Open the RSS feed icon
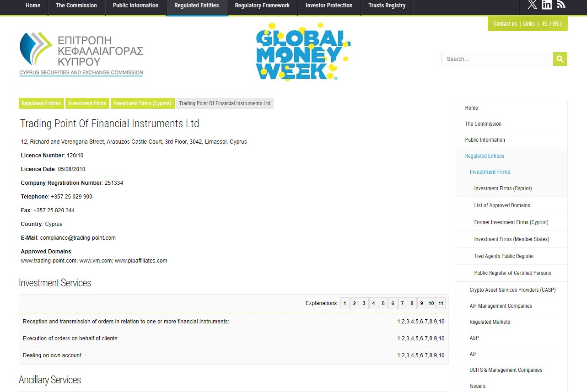 point(561,5)
